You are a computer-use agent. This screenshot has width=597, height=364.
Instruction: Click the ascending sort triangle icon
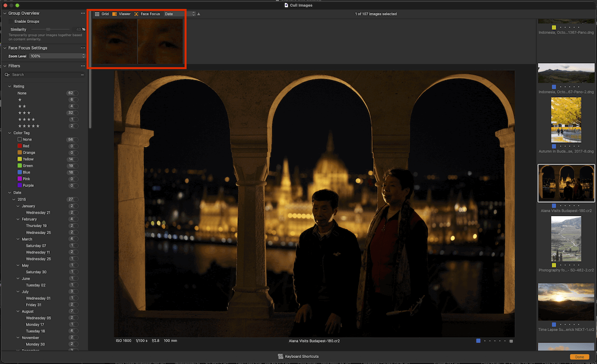199,14
